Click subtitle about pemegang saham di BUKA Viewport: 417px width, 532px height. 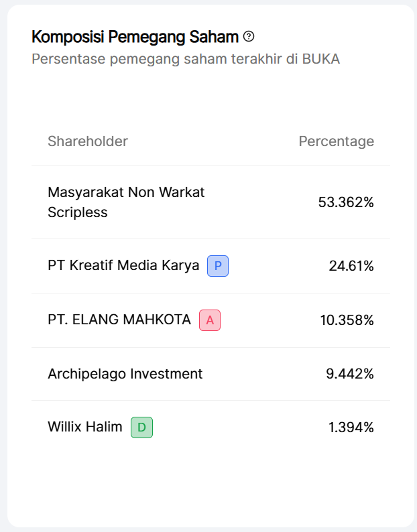pyautogui.click(x=186, y=59)
